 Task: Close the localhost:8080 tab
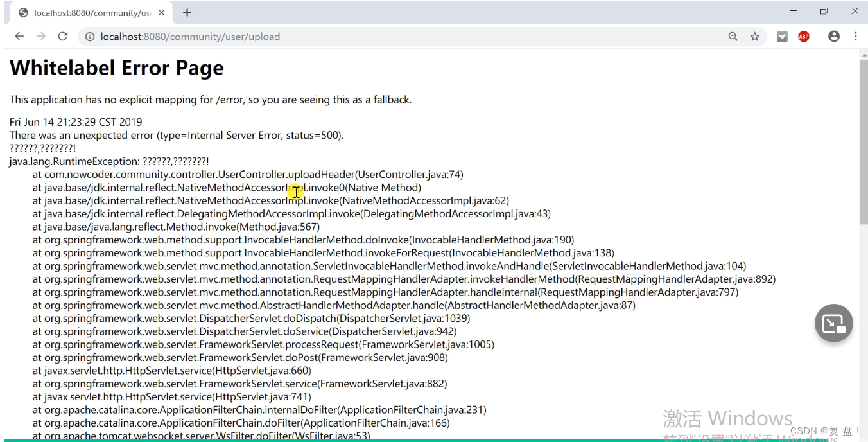pyautogui.click(x=161, y=13)
